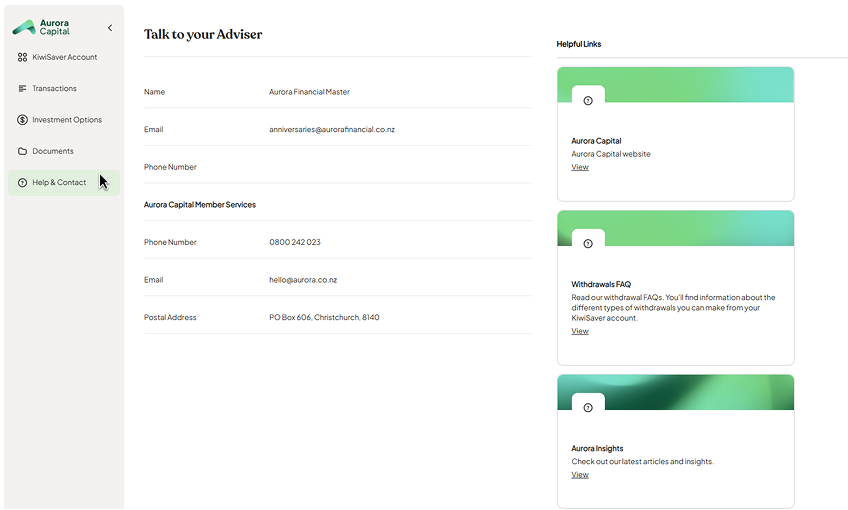Click Talk to your Adviser heading
This screenshot has height=510, width=848.
203,34
